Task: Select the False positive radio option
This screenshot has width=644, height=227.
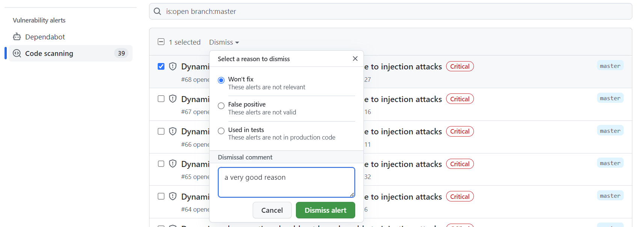Action: [x=221, y=106]
